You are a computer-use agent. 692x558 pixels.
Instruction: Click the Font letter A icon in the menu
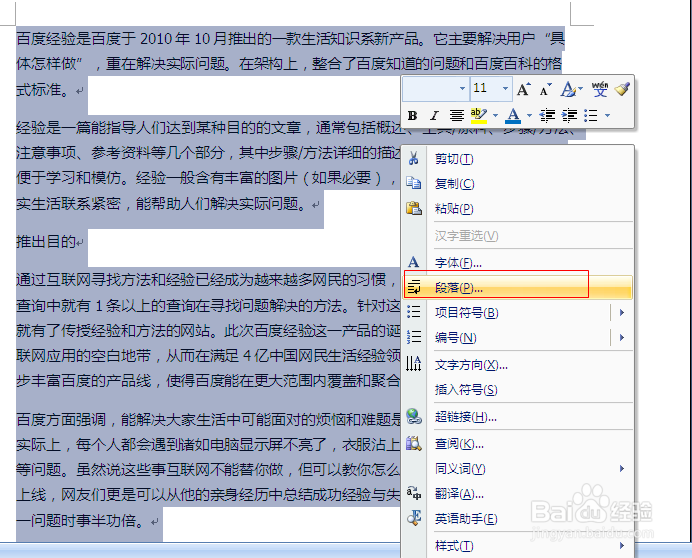click(414, 262)
